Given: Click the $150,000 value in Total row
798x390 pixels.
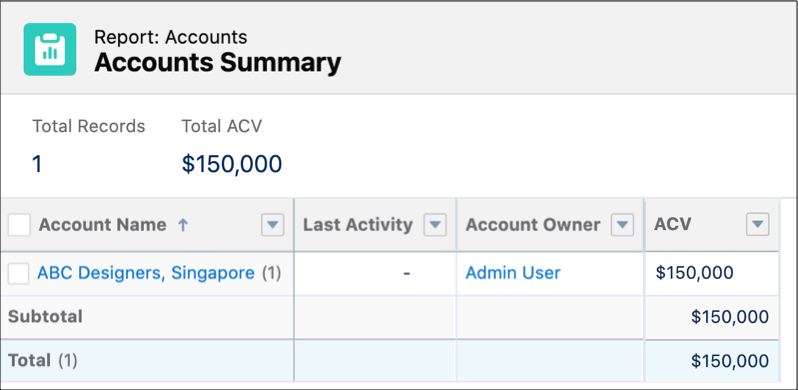Looking at the screenshot, I should click(730, 361).
